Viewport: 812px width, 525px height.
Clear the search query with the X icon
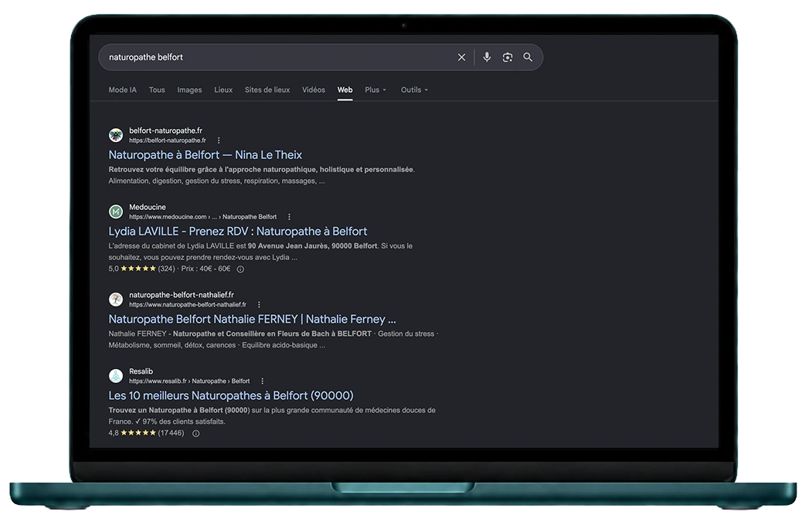click(x=461, y=57)
